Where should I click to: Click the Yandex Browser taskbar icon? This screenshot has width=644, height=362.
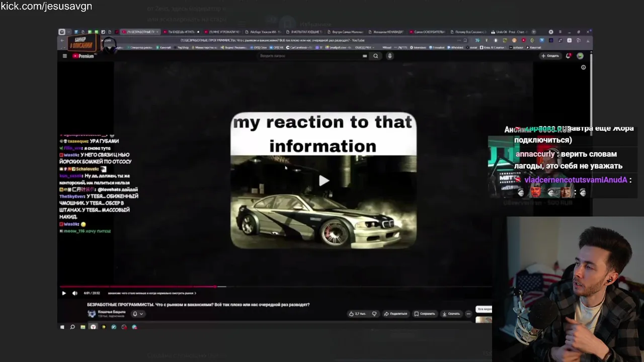tap(93, 327)
